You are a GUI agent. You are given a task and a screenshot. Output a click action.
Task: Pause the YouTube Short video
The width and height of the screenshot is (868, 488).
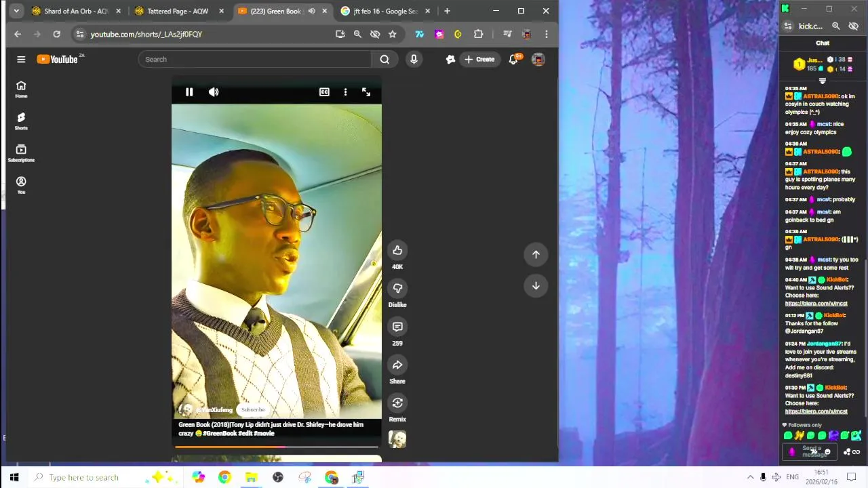(189, 92)
